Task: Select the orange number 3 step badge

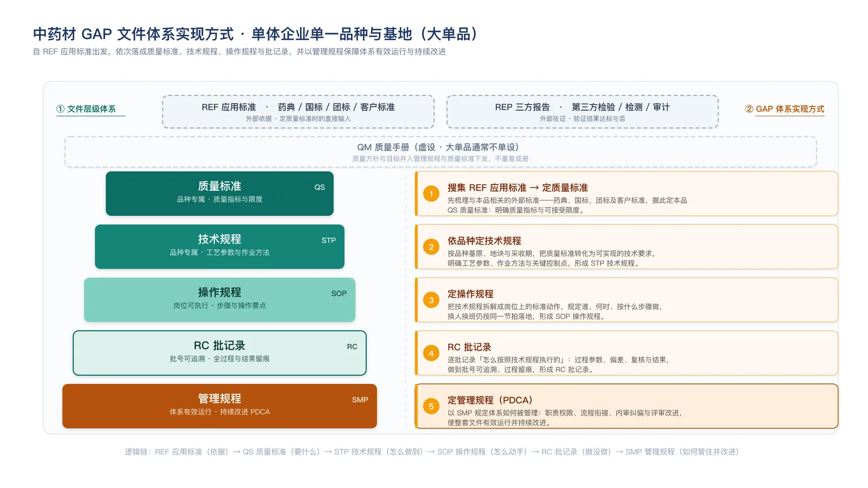Action: pyautogui.click(x=431, y=300)
